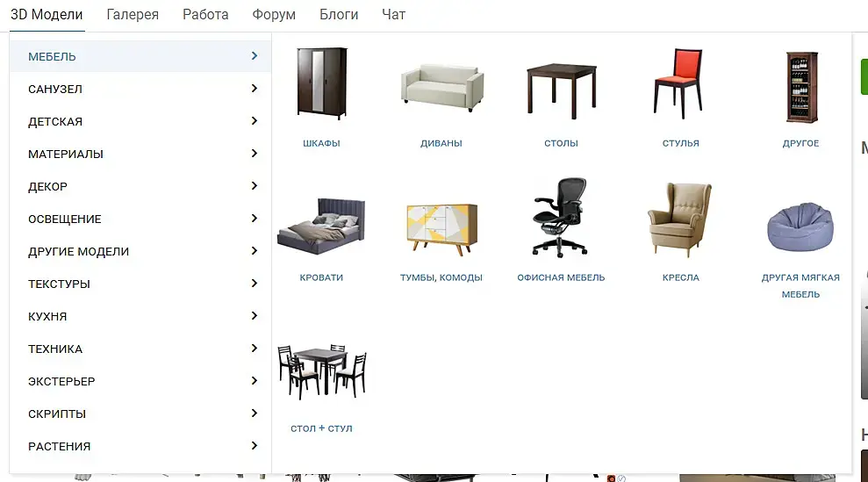Expand the Растения category chevron
Image resolution: width=868 pixels, height=482 pixels.
tap(255, 446)
